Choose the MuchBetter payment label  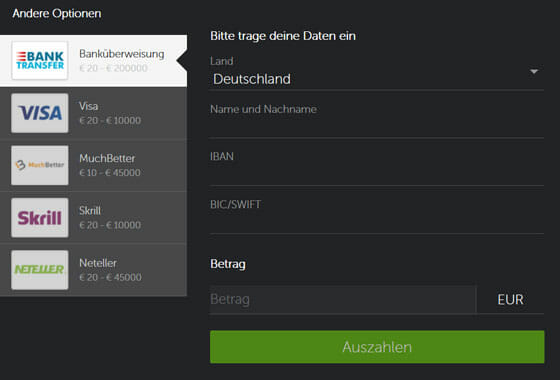click(107, 158)
